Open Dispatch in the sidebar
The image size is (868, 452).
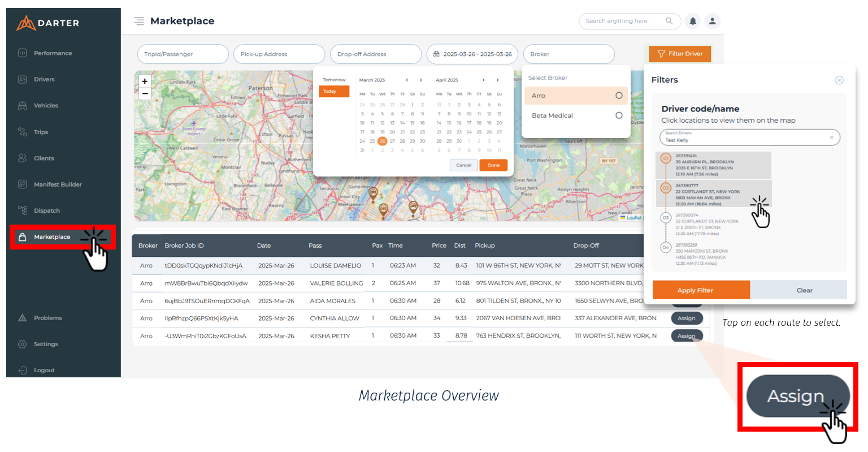tap(47, 210)
